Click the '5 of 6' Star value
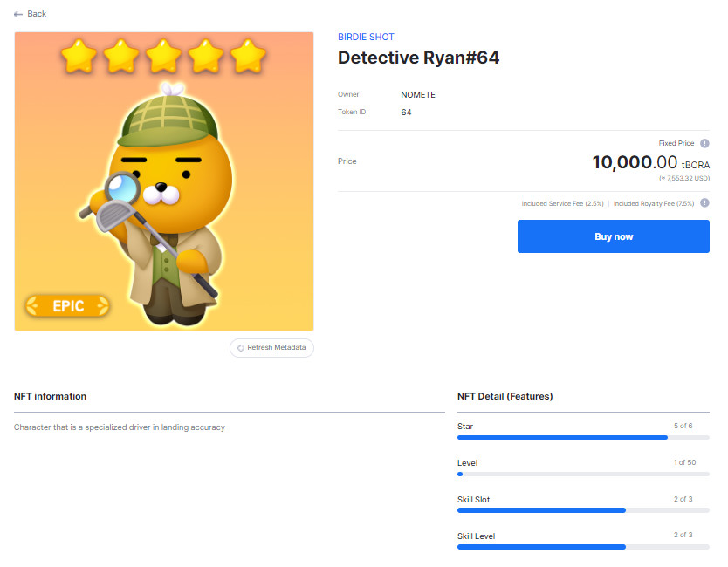The width and height of the screenshot is (728, 567). 683,426
